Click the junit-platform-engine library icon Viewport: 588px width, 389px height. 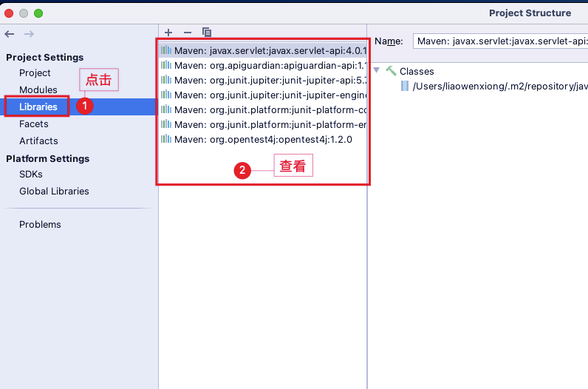point(166,124)
